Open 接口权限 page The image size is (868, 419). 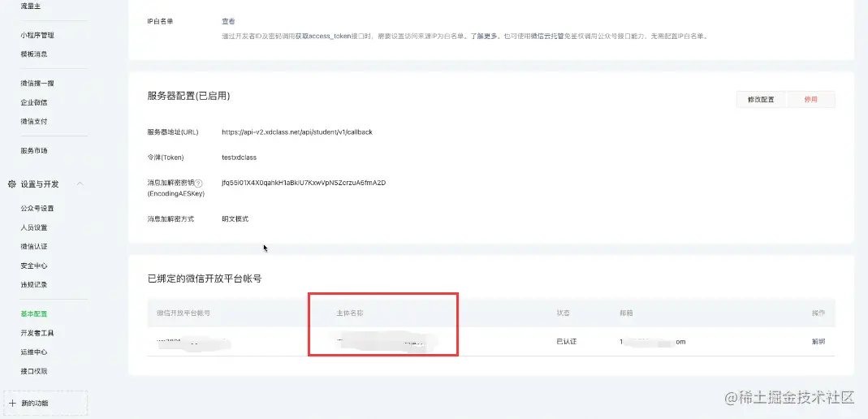point(34,371)
